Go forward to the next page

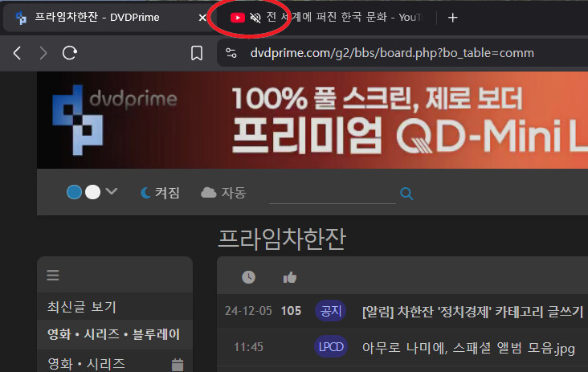click(x=43, y=53)
